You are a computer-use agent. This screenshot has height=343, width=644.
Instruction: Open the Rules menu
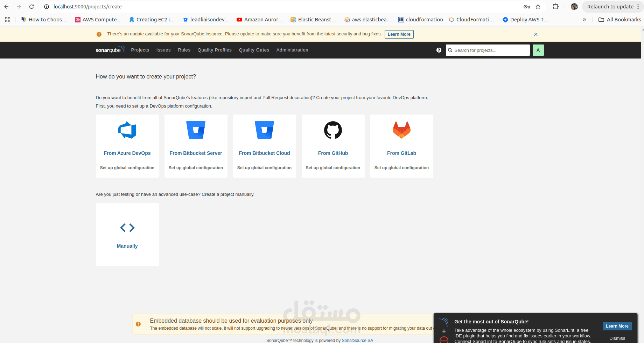pos(184,50)
